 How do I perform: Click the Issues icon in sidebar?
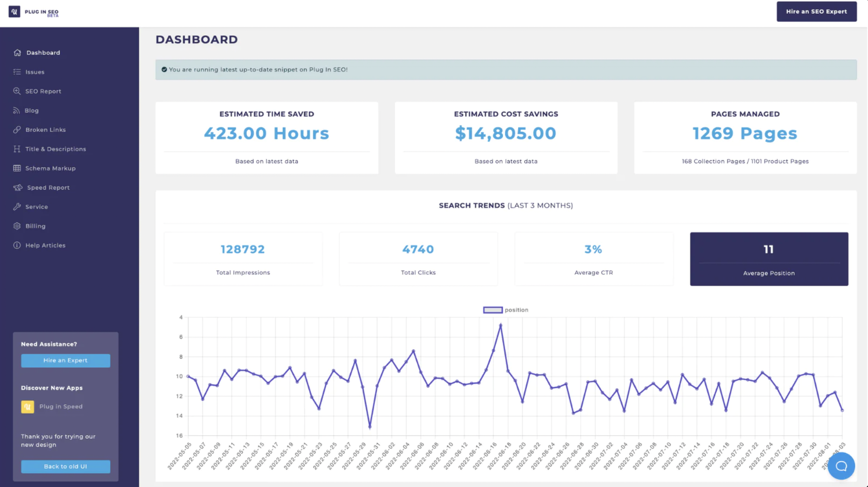point(17,72)
